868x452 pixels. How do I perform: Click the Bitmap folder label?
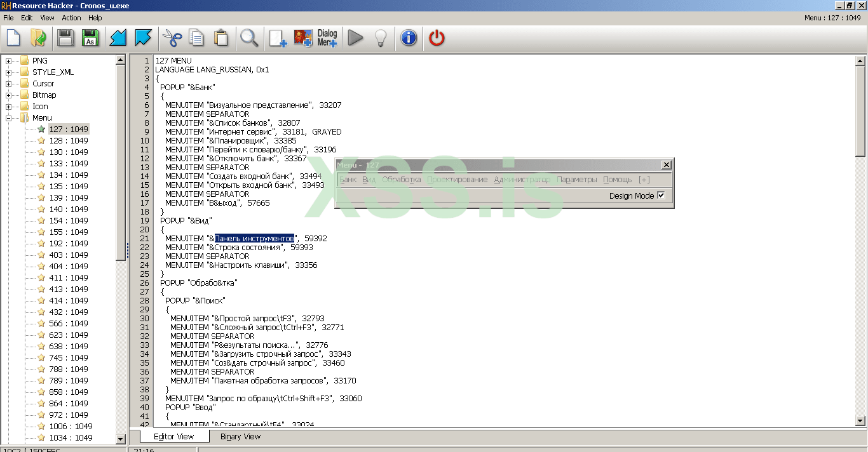point(44,95)
